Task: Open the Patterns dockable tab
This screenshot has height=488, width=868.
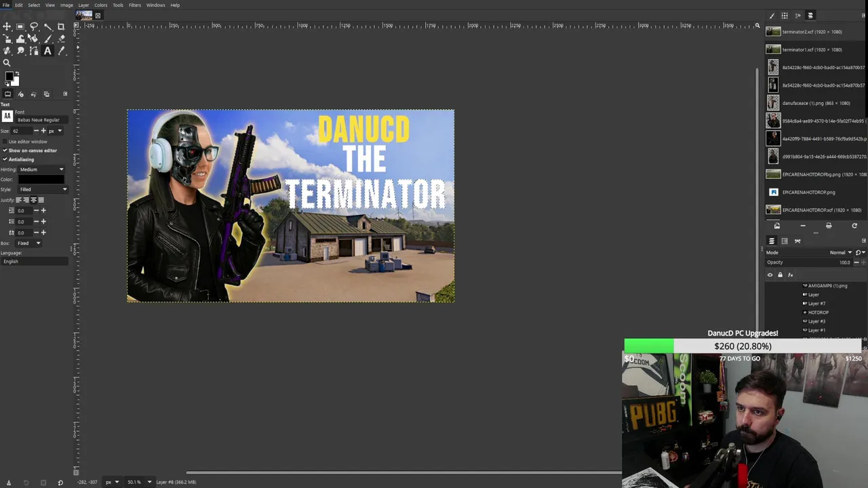Action: pos(785,16)
